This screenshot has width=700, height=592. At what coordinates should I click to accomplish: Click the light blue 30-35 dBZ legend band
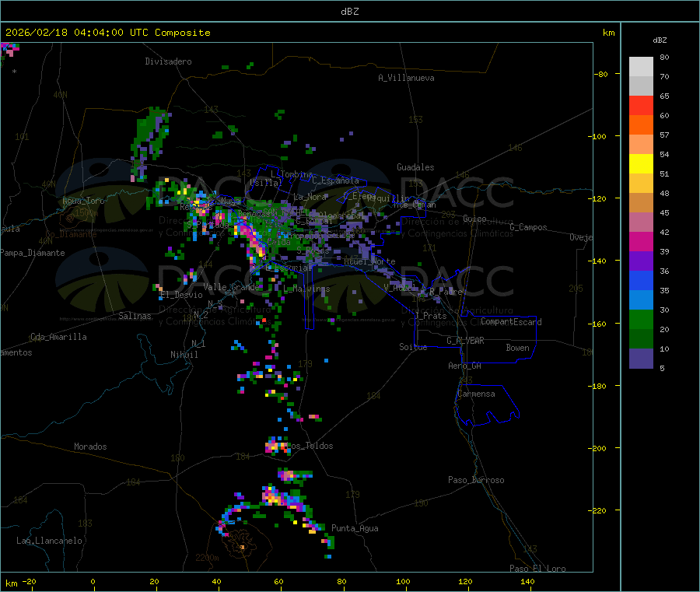(641, 300)
